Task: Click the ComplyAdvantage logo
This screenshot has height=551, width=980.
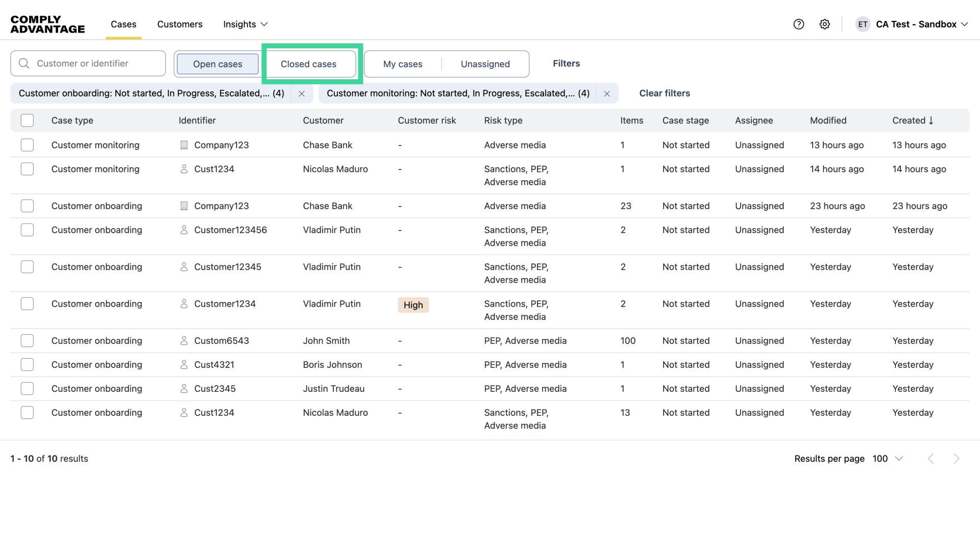Action: 47,24
